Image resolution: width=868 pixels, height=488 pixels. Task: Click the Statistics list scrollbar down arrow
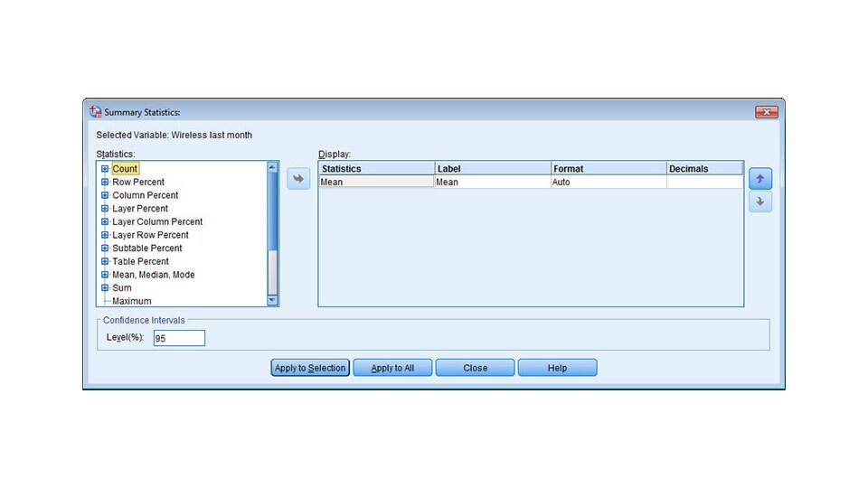pos(272,300)
